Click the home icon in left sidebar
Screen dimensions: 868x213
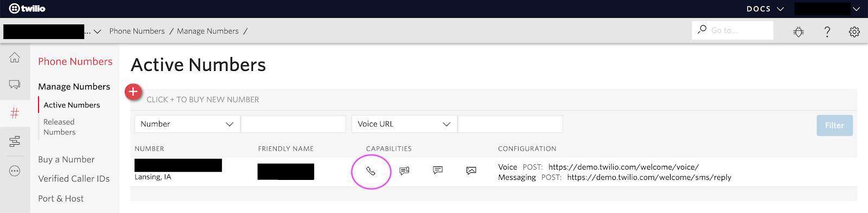point(15,57)
